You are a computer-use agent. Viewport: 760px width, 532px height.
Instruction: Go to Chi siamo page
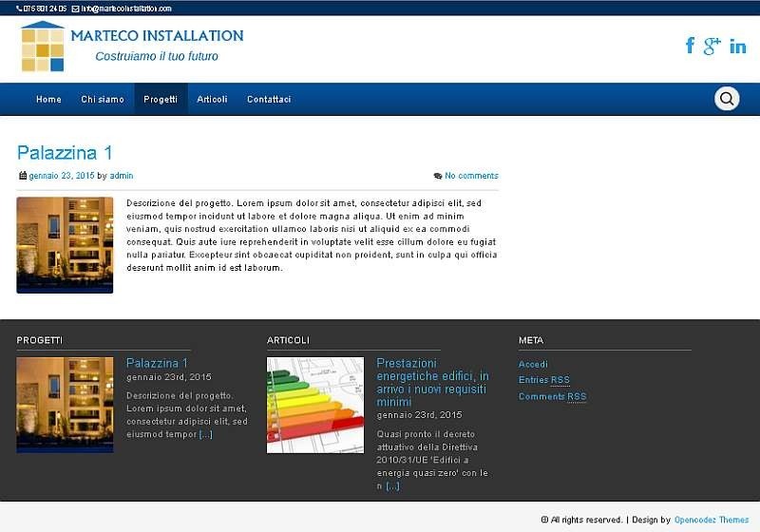coord(102,100)
